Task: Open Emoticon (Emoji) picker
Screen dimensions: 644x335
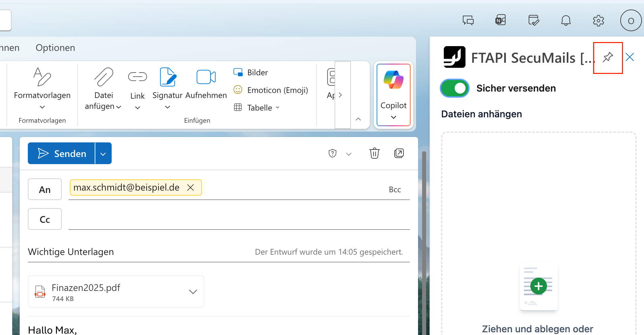Action: 271,90
